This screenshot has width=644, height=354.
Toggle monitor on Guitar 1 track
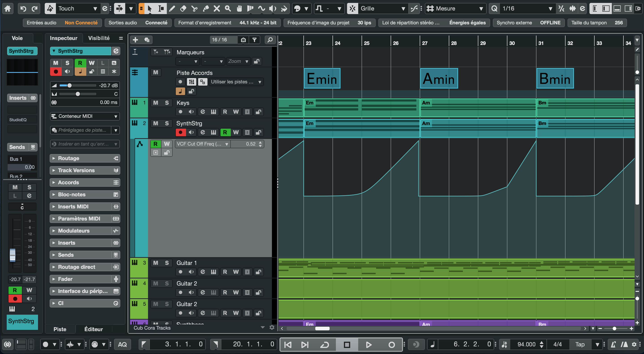[191, 272]
